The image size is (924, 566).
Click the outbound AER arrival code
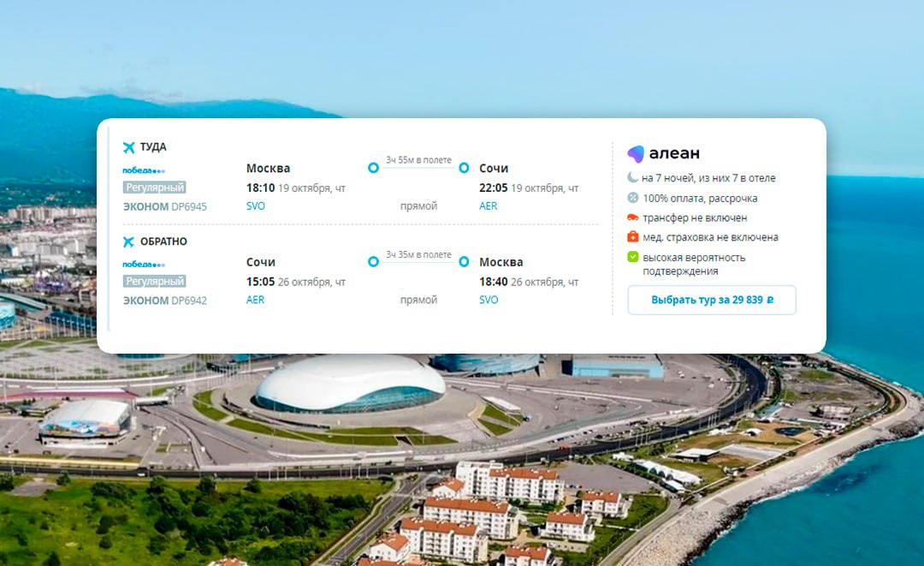pos(489,206)
